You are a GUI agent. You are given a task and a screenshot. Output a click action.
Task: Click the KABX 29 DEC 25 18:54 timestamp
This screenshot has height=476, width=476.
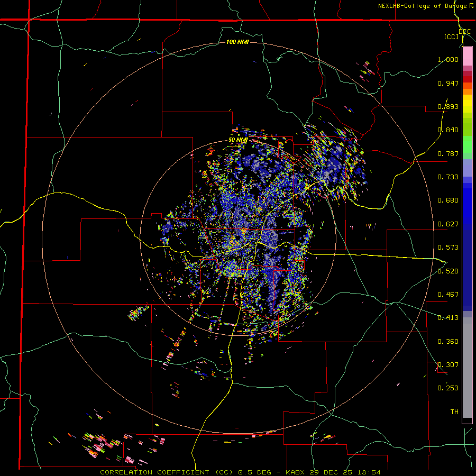[x=333, y=472]
